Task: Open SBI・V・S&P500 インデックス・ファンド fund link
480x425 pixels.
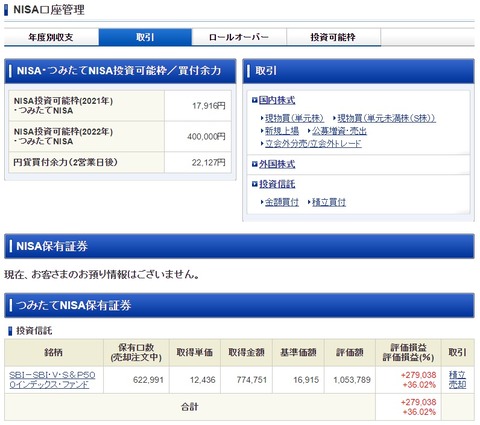Action: (x=52, y=380)
